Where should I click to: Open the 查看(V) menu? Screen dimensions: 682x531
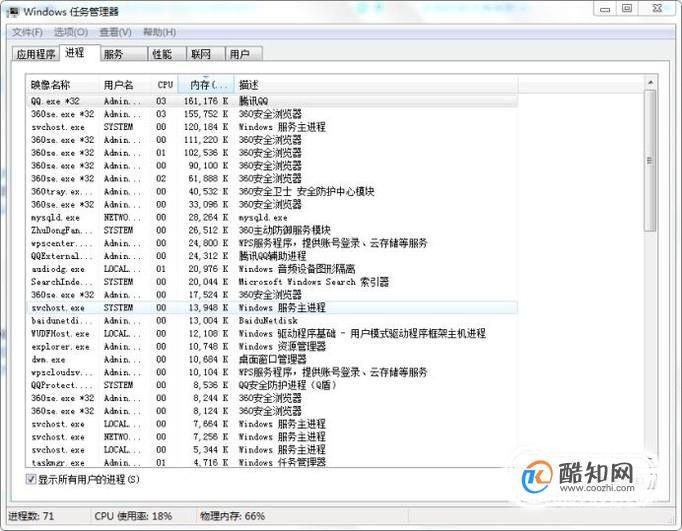coord(116,32)
